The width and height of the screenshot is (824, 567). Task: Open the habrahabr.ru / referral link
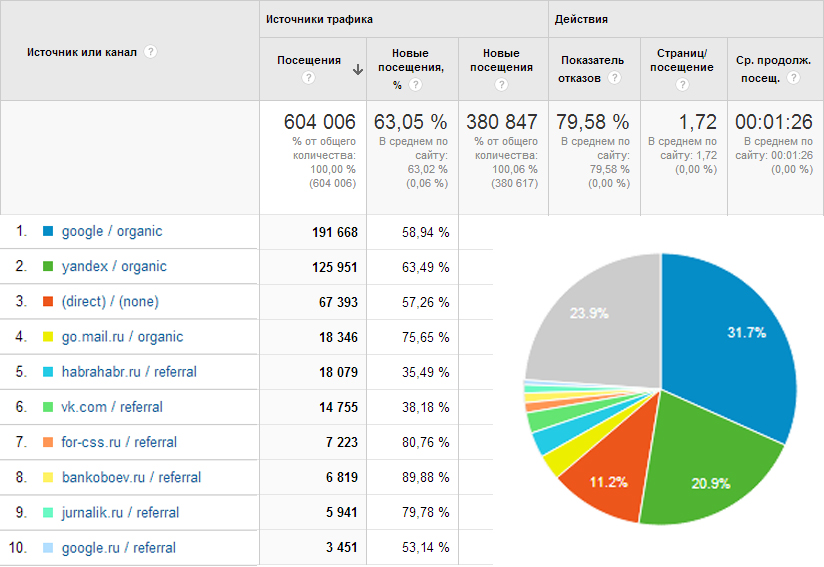(x=129, y=372)
